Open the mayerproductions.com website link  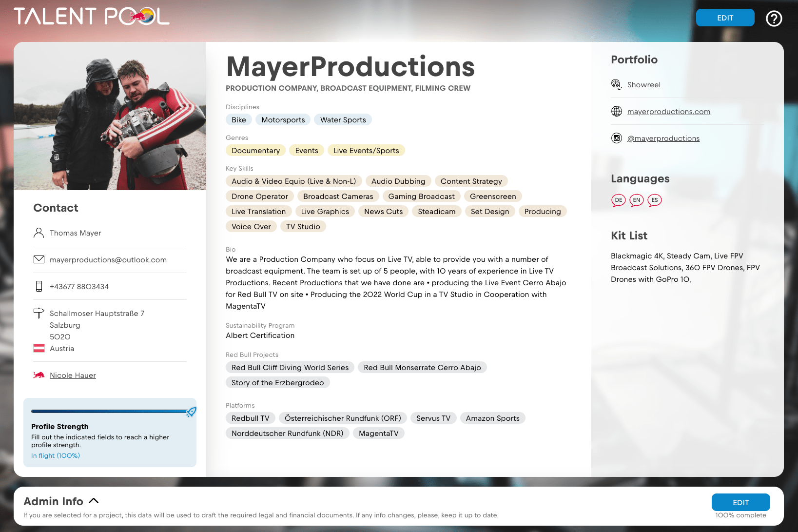click(668, 111)
